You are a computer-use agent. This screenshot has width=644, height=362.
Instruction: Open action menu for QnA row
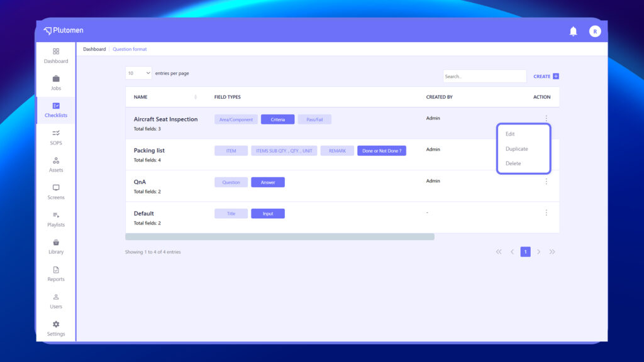[547, 182]
